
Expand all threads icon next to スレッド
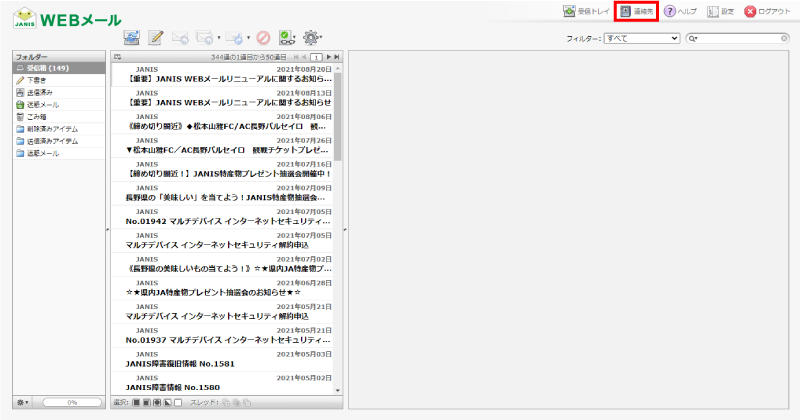(226, 403)
